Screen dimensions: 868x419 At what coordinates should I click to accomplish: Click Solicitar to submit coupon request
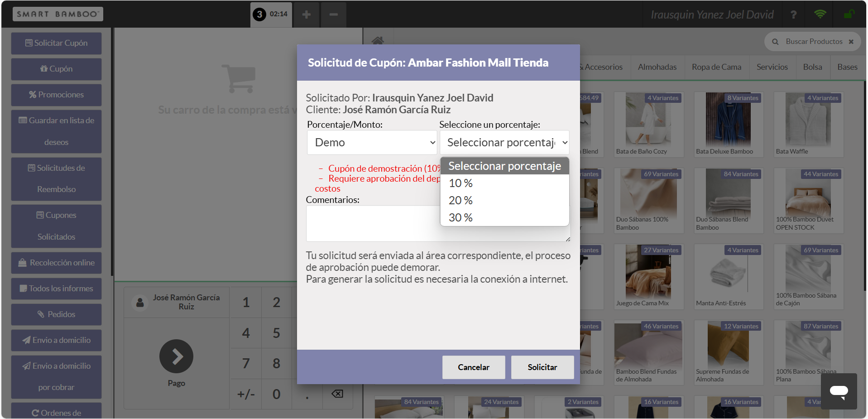click(x=542, y=367)
